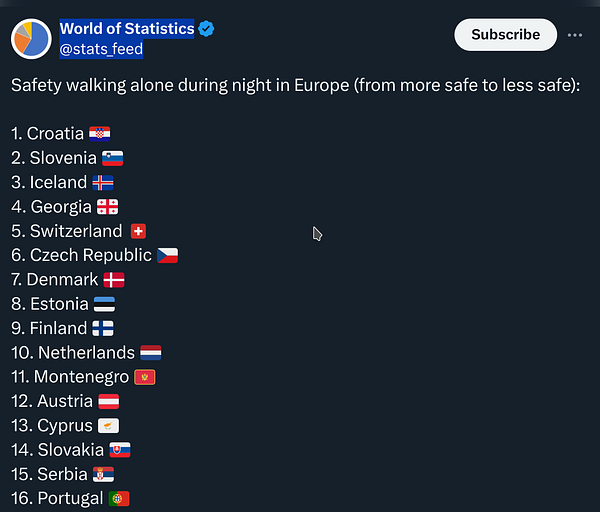Click the Slovenia flag emoji
Image resolution: width=600 pixels, height=512 pixels.
112,158
